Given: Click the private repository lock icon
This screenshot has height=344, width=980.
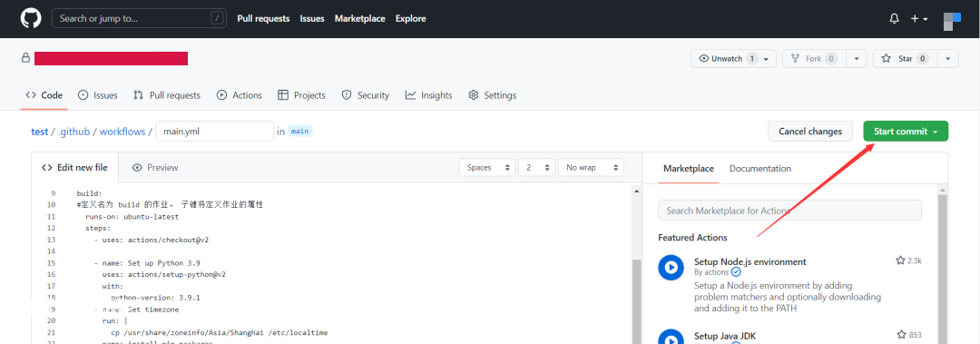Looking at the screenshot, I should pyautogui.click(x=25, y=58).
